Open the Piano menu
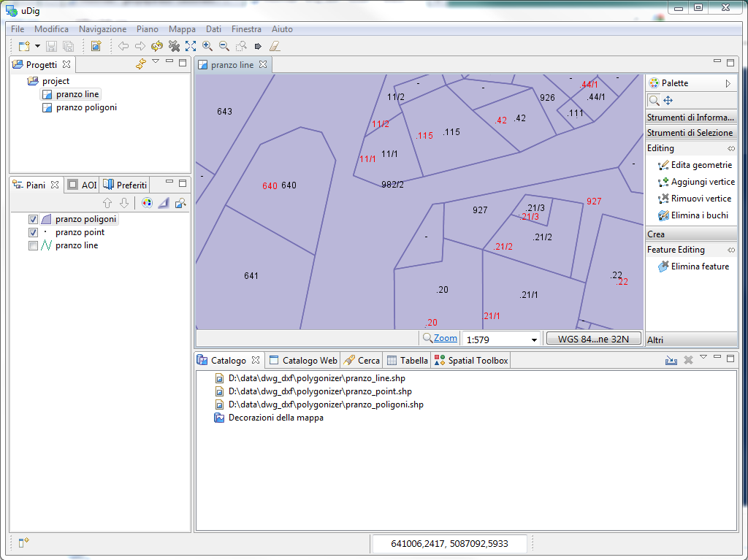The image size is (748, 560). coord(148,29)
